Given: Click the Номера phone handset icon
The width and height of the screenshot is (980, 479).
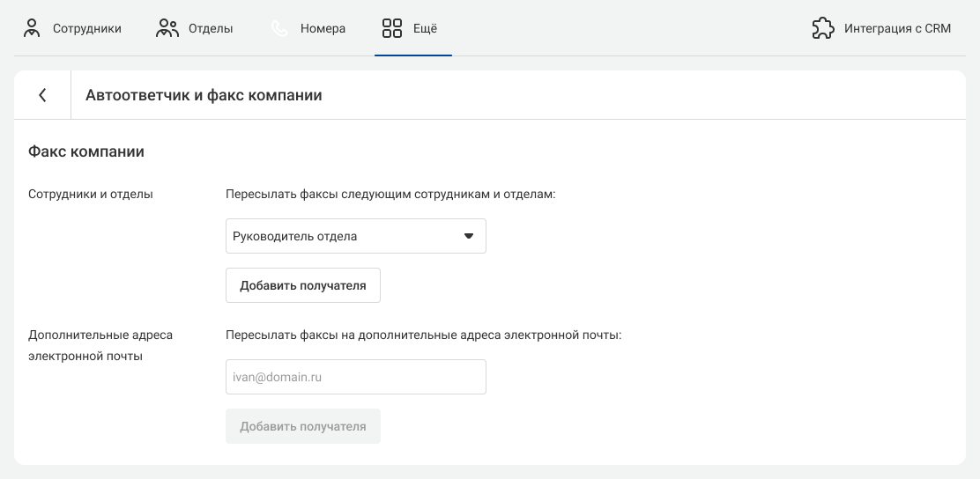Looking at the screenshot, I should [x=279, y=28].
